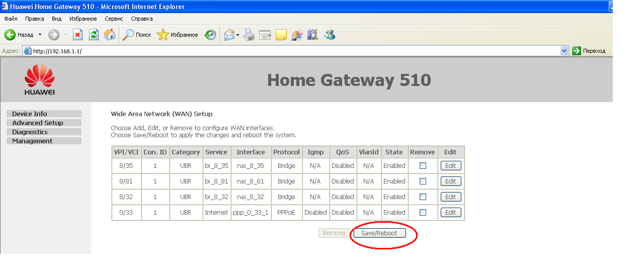The width and height of the screenshot is (644, 277).
Task: Refresh the page with the green arrows icon
Action: [94, 35]
